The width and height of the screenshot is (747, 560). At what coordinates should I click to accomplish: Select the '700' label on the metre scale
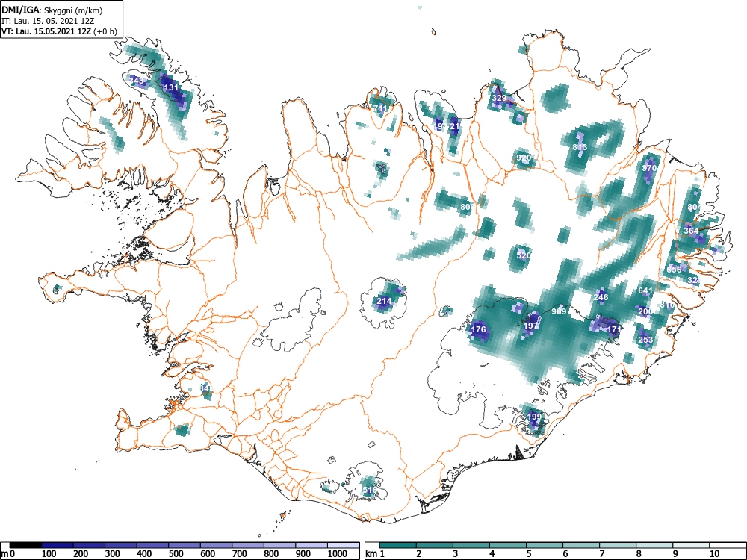click(239, 553)
